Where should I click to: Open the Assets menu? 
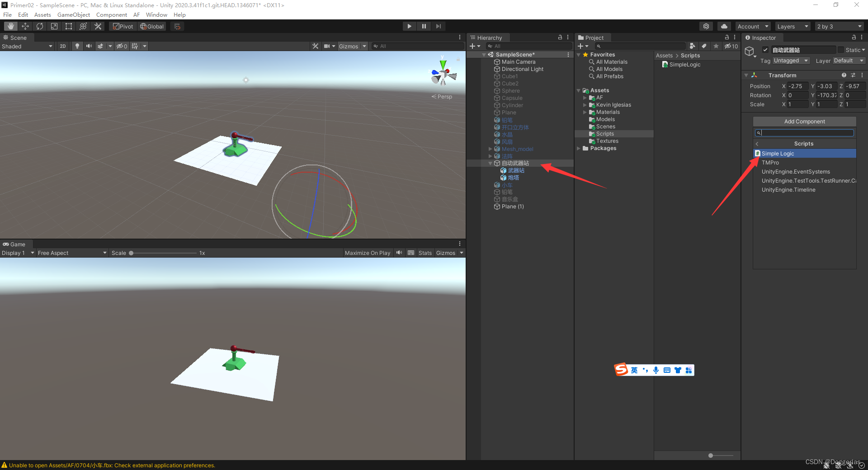pyautogui.click(x=42, y=15)
